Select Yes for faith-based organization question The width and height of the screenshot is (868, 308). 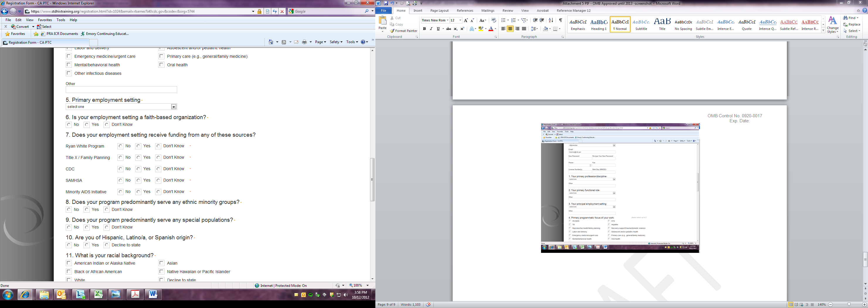coord(87,125)
